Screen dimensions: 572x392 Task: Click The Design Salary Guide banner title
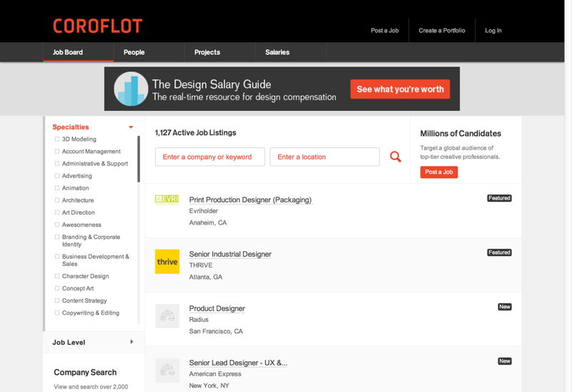tap(212, 84)
